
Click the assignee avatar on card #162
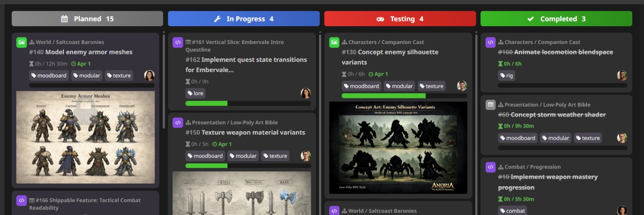(306, 93)
